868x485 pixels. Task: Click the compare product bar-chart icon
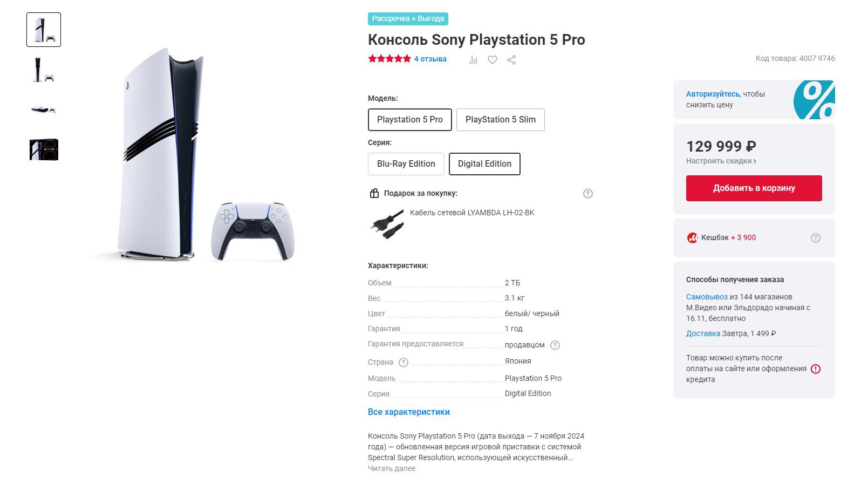point(473,60)
